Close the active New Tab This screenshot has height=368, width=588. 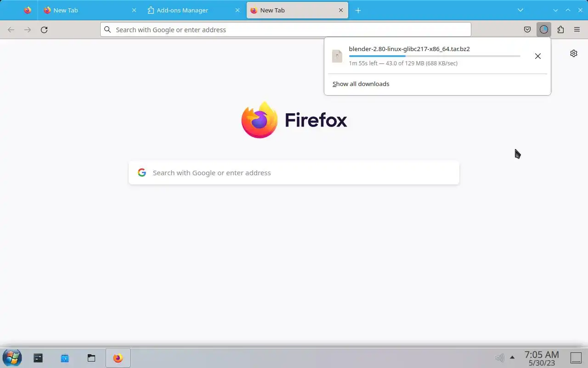tap(341, 10)
